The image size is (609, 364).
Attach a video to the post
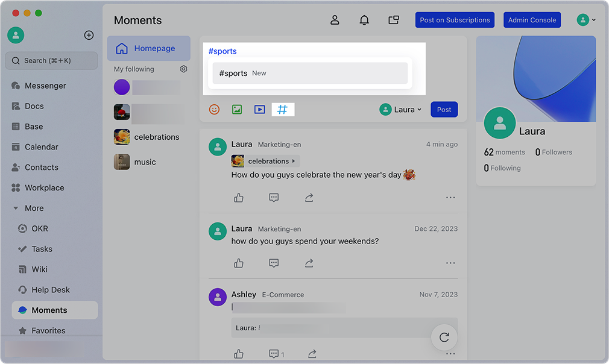[x=259, y=110]
